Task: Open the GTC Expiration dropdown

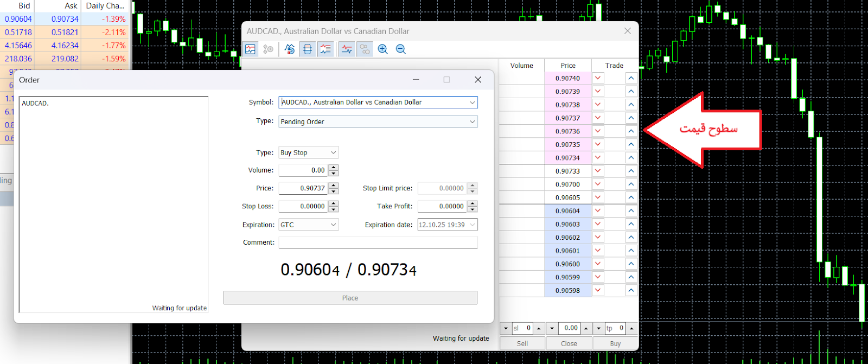Action: [x=333, y=225]
